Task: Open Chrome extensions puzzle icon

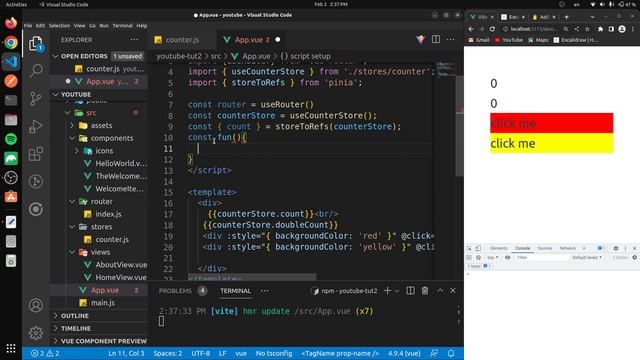Action: (600, 29)
